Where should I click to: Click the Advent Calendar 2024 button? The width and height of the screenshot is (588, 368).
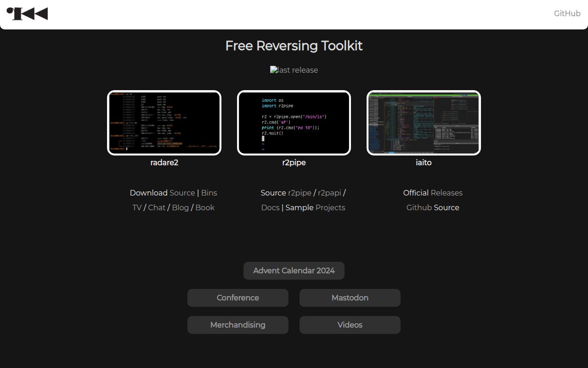[x=294, y=270]
